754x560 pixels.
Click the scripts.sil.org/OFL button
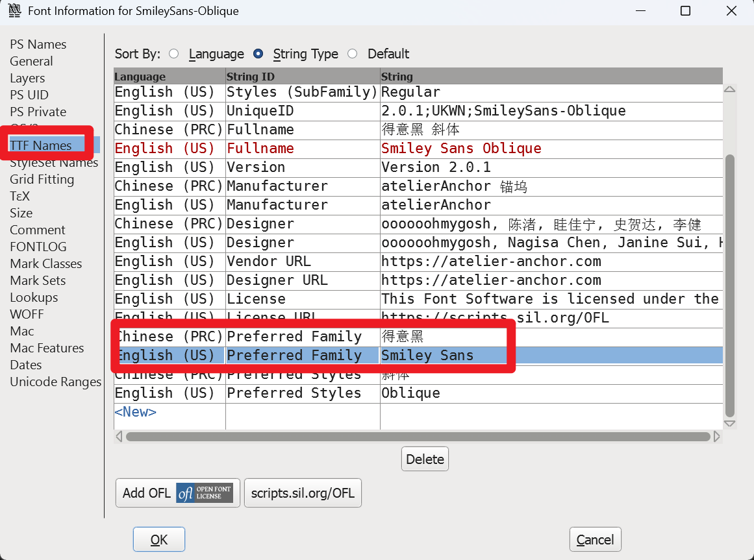(303, 493)
